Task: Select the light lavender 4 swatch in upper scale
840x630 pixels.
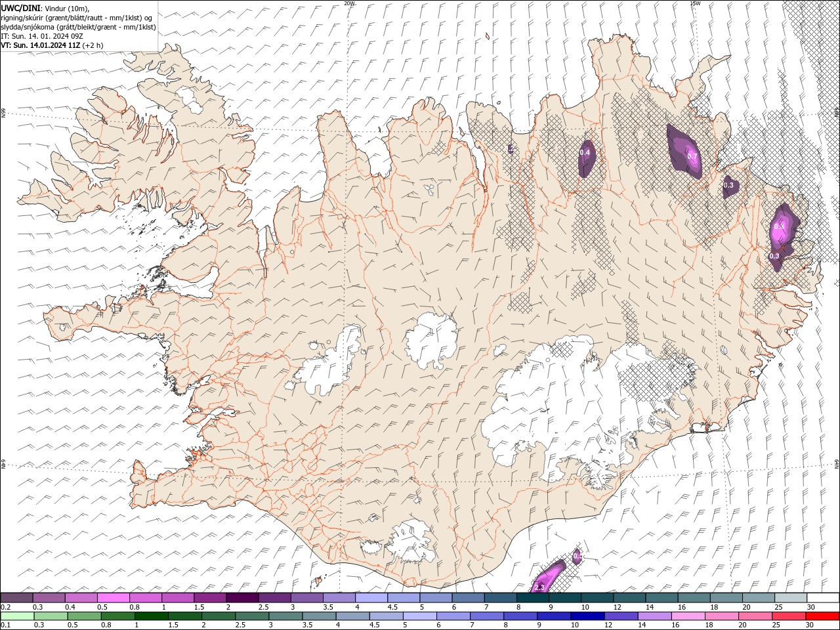Action: (371, 598)
